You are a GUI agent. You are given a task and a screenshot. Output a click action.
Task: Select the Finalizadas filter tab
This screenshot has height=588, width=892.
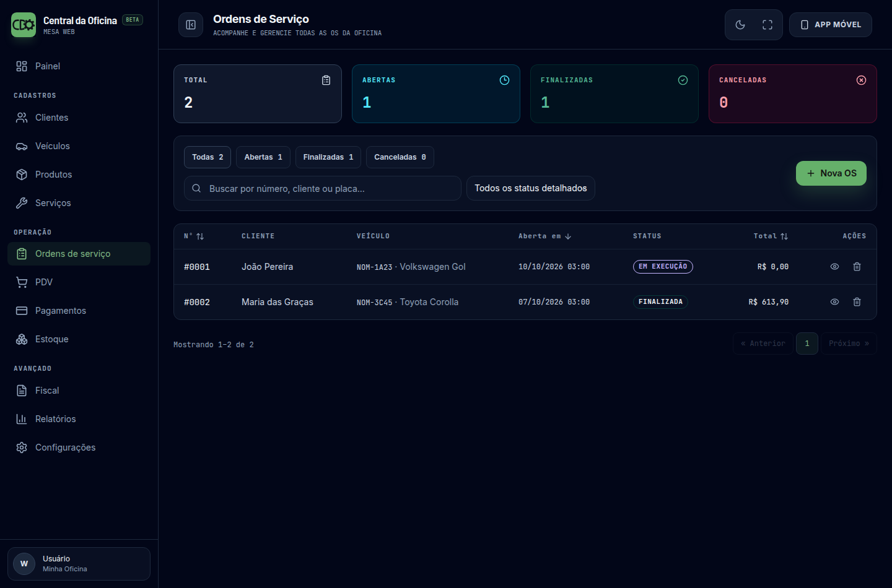pyautogui.click(x=328, y=157)
